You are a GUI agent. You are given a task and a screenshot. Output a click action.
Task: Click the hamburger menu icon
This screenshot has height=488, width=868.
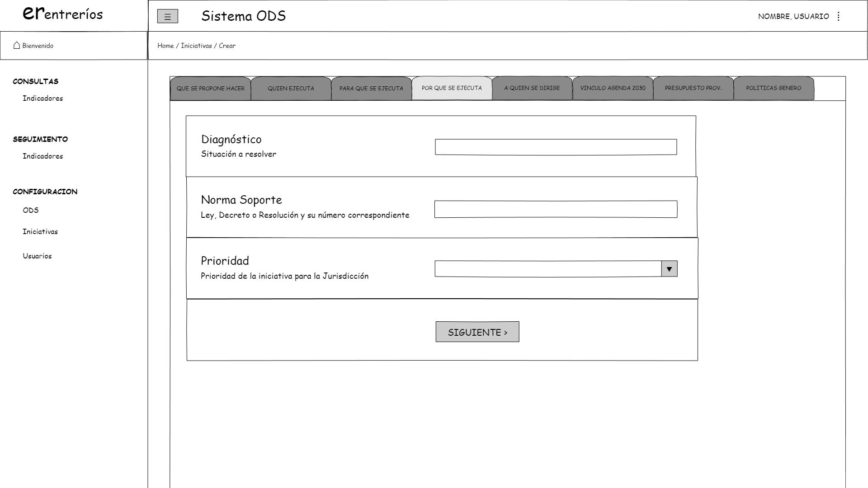(167, 16)
